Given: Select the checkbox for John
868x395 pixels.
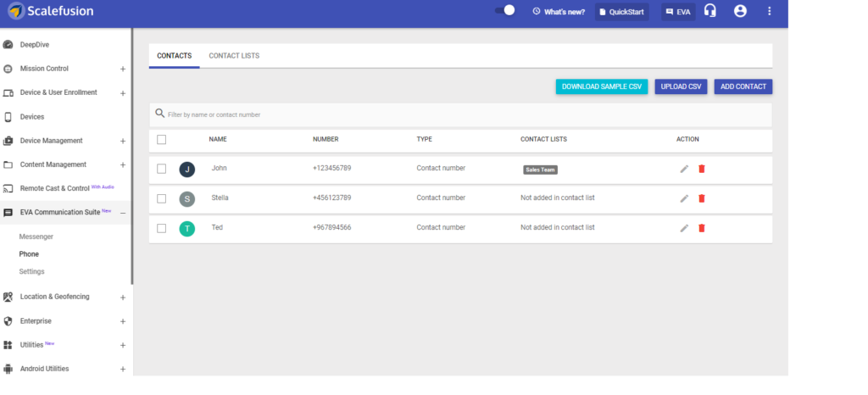Looking at the screenshot, I should coord(162,169).
